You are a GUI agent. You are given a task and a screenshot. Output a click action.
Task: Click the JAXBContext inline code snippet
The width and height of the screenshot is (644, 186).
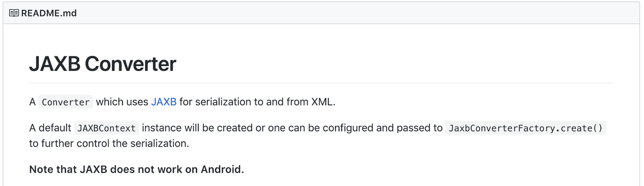[x=106, y=128]
